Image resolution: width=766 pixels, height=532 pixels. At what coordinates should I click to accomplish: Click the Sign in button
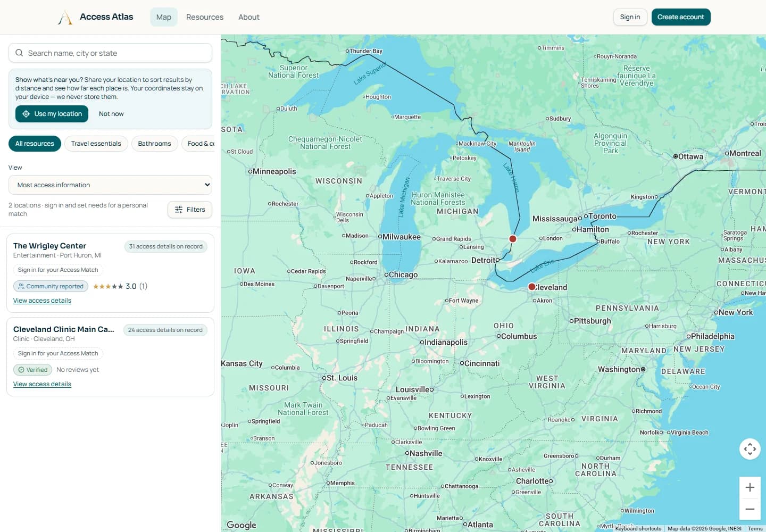(630, 17)
